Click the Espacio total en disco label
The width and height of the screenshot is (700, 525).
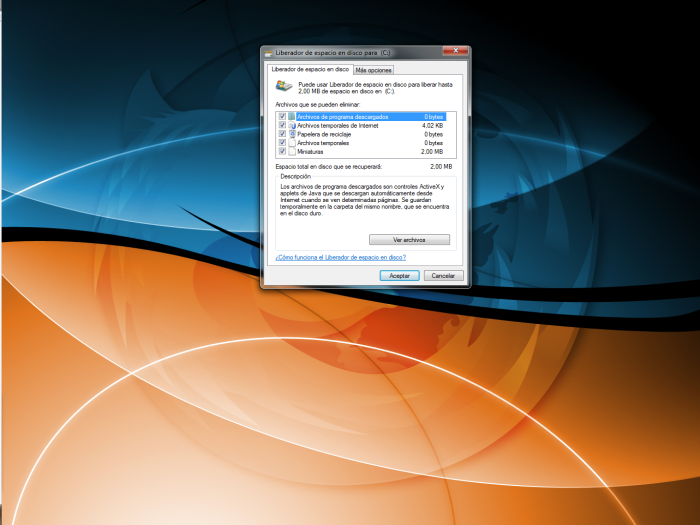329,167
